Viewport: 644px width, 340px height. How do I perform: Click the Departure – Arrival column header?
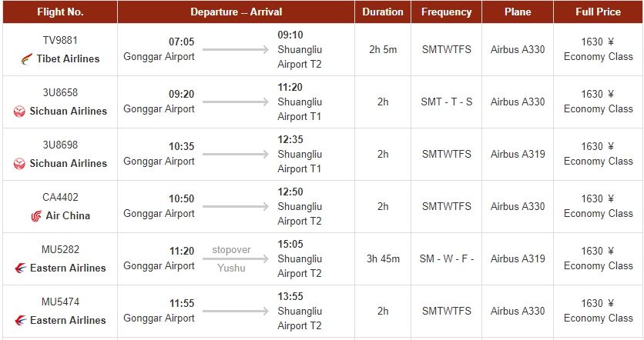click(x=236, y=12)
